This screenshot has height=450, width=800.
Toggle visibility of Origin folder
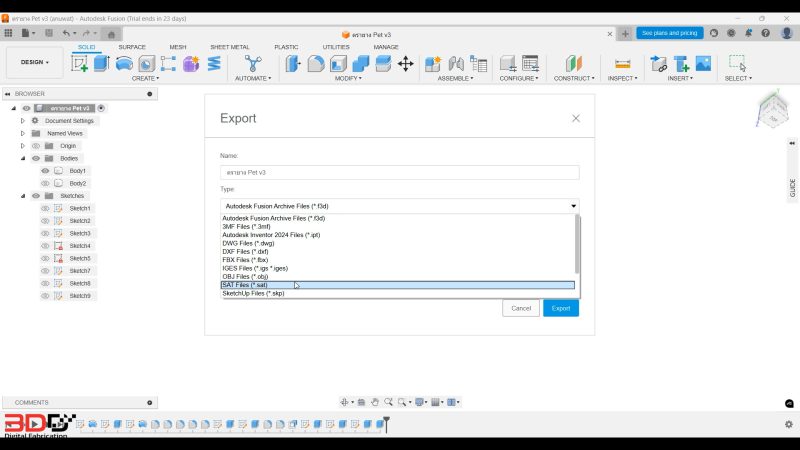[x=36, y=146]
